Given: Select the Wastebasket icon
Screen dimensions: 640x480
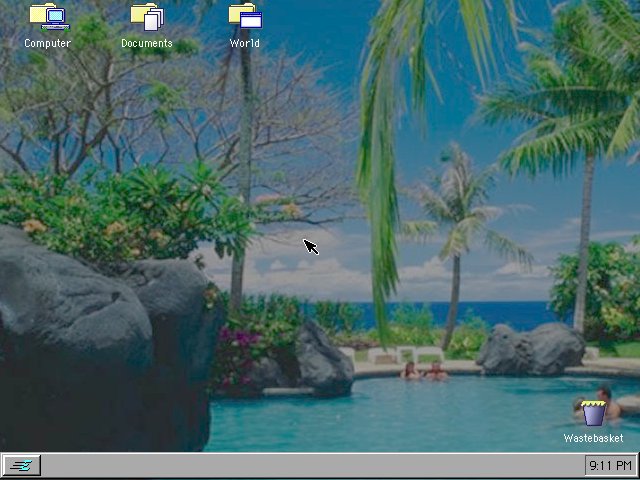Looking at the screenshot, I should pos(594,413).
